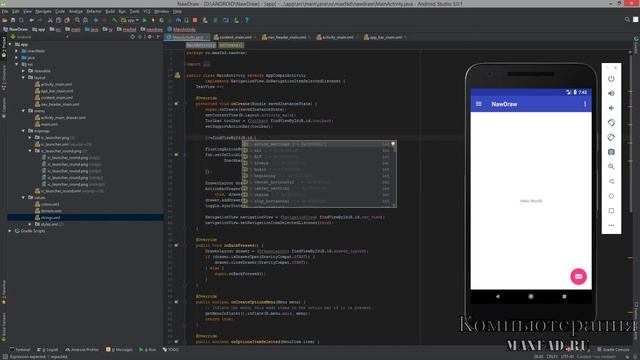640x360 pixels.
Task: Click emulator sidebar Home circle
Action: [611, 196]
